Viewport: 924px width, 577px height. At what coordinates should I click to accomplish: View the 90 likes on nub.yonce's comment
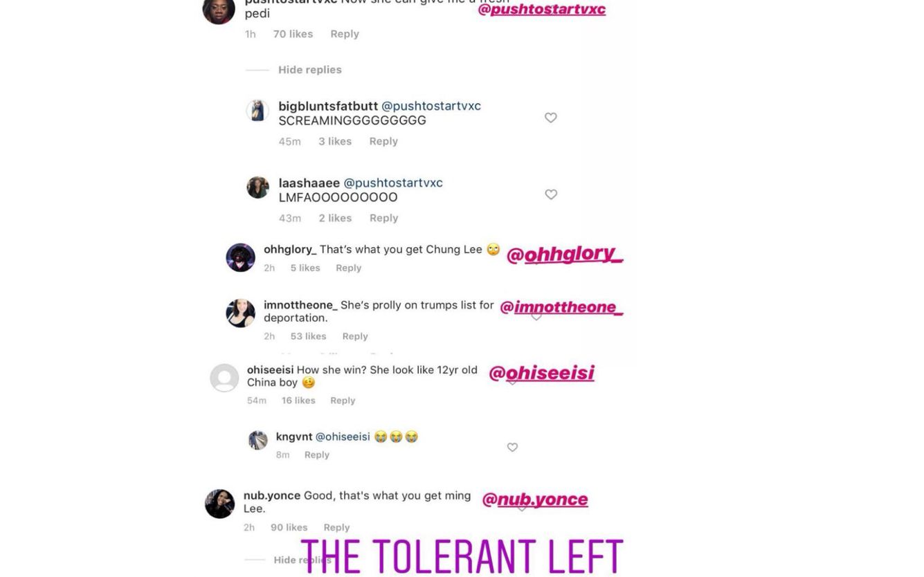click(x=289, y=527)
